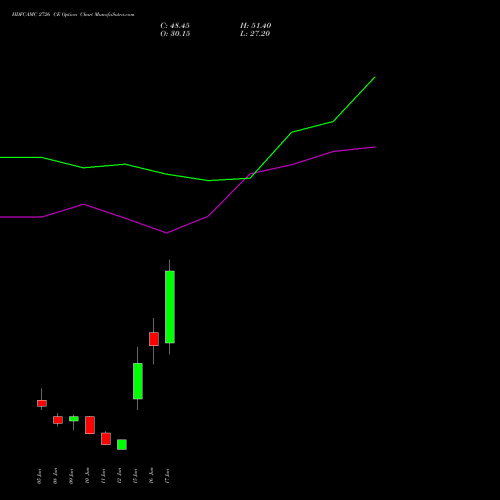This screenshot has width=500, height=500.
Task: Click the 10 Jun date label
Action: tap(87, 476)
